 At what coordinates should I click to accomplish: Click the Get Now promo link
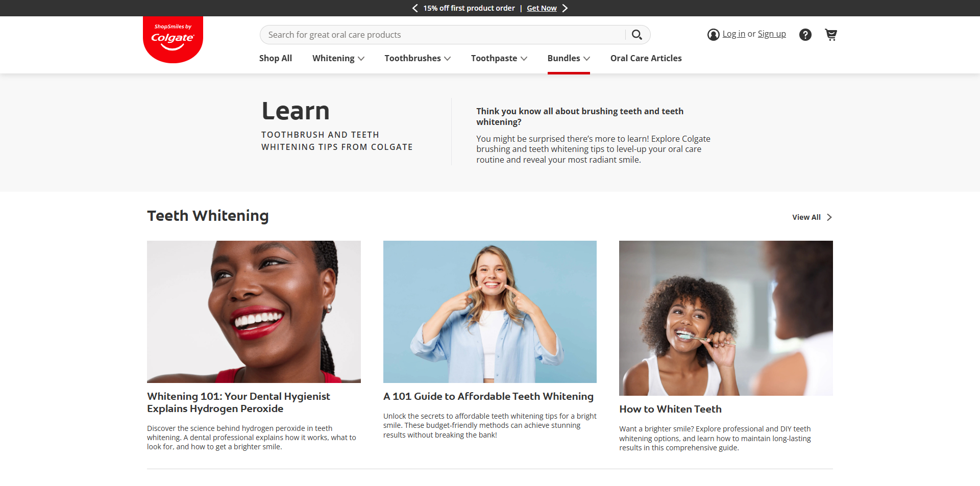coord(542,8)
